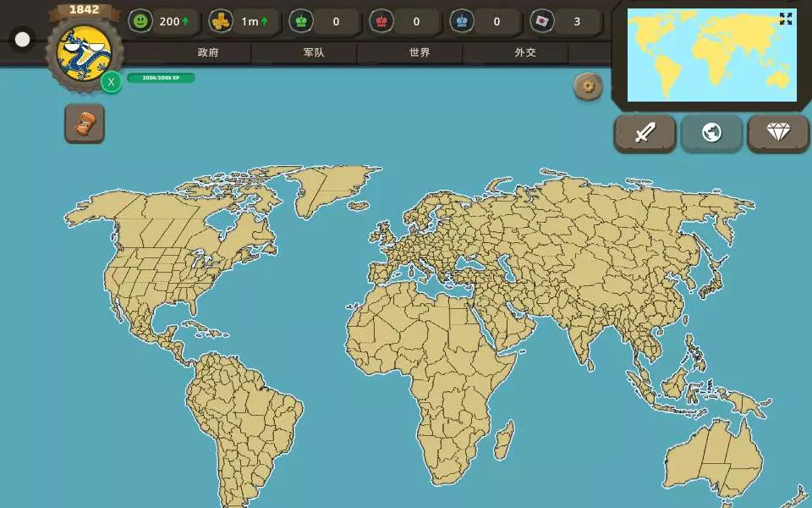Click the white circle button

[22, 40]
